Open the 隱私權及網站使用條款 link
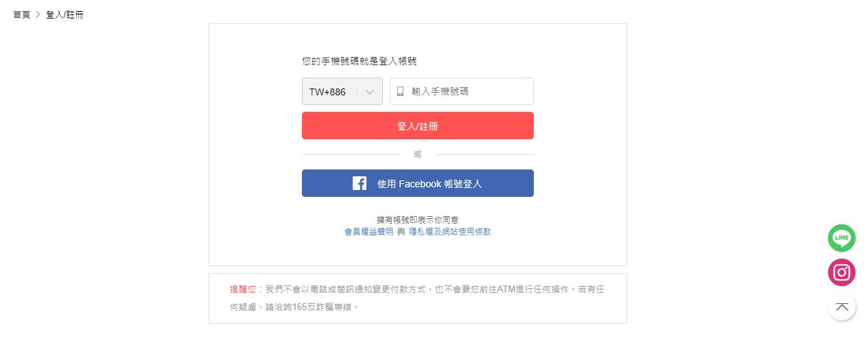Image resolution: width=868 pixels, height=341 pixels. pyautogui.click(x=449, y=232)
